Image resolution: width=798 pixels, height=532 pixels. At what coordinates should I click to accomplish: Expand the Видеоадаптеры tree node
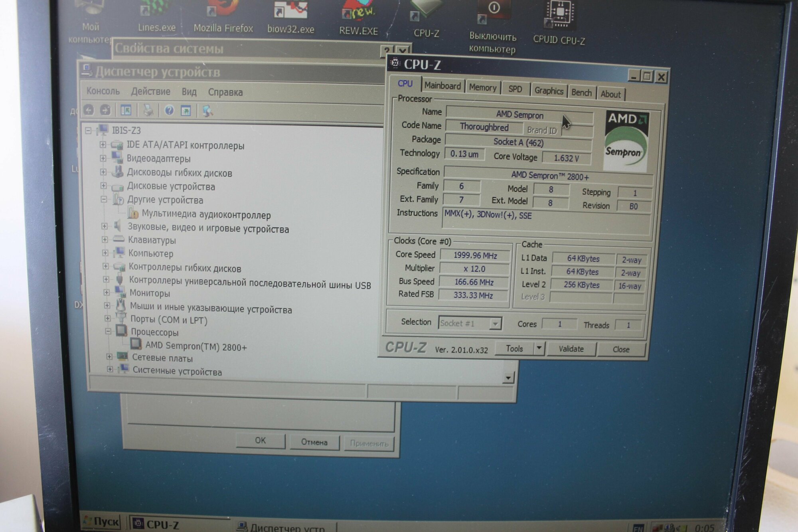coord(103,158)
